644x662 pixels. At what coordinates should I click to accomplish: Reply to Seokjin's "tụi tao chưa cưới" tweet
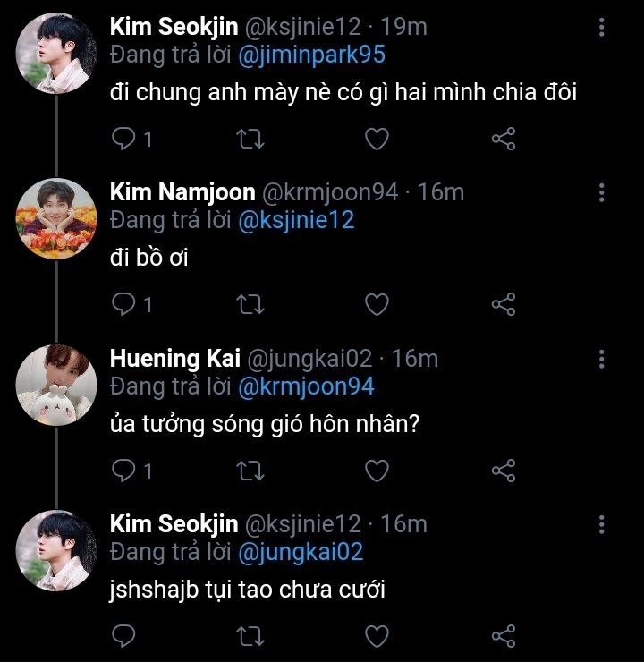tap(124, 636)
